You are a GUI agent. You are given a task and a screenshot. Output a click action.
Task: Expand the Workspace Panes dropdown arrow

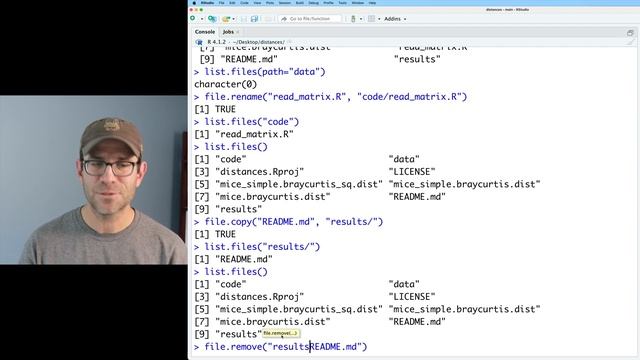pyautogui.click(x=379, y=19)
